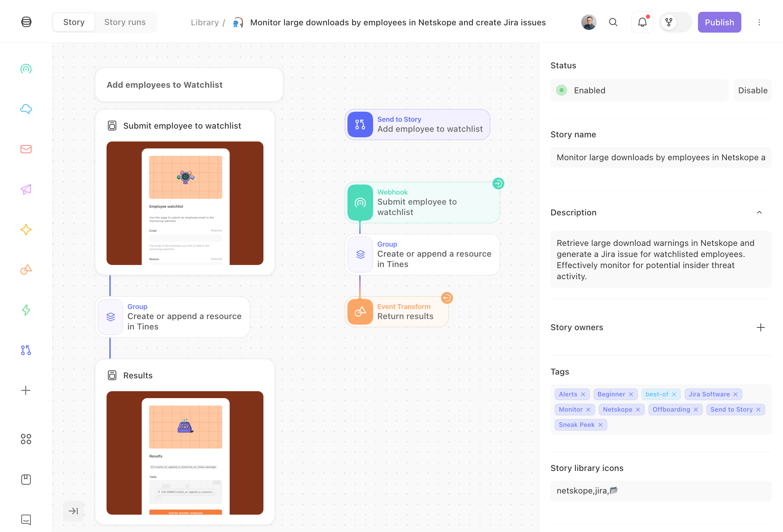Image resolution: width=783 pixels, height=532 pixels.
Task: Select the Send Email paper plane icon
Action: click(x=26, y=189)
